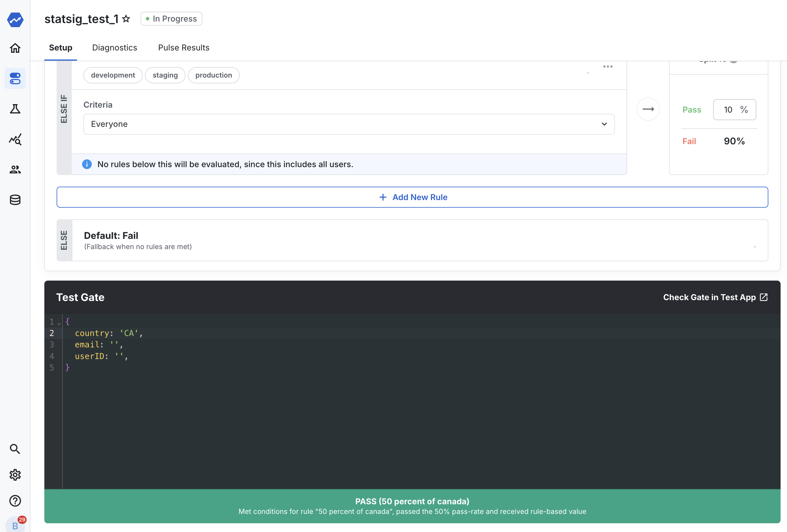Click the three-dot menu on rule card

point(608,66)
